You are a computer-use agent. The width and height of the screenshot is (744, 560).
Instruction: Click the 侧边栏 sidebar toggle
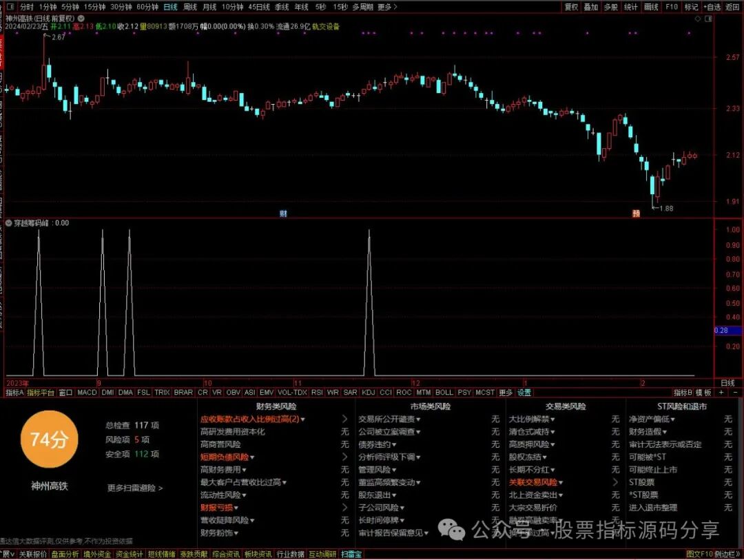pyautogui.click(x=727, y=554)
